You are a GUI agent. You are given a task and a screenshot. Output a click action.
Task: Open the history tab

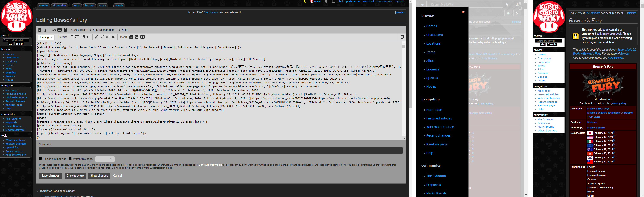tap(89, 5)
